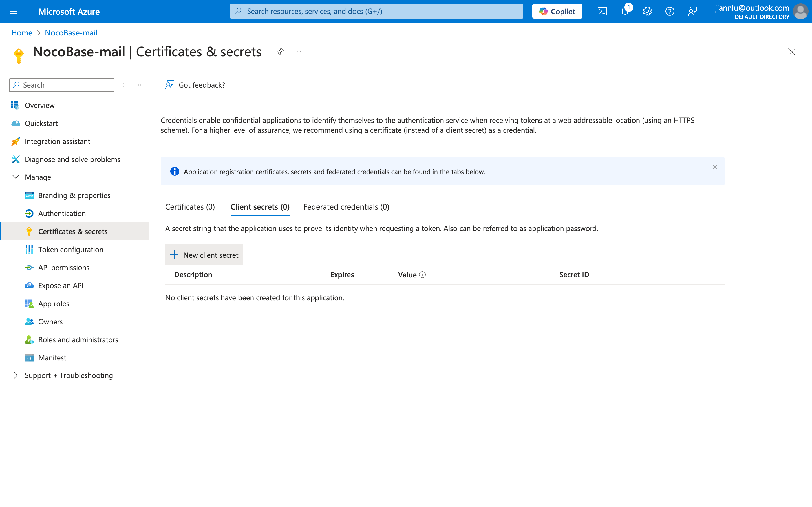Click the top bar feedback icon

click(692, 11)
